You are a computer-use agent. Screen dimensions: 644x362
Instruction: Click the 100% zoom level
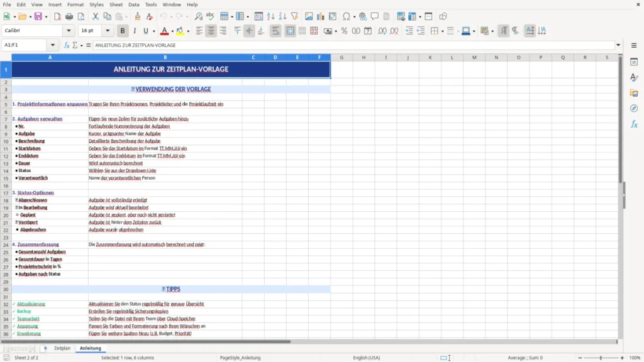[635, 358]
